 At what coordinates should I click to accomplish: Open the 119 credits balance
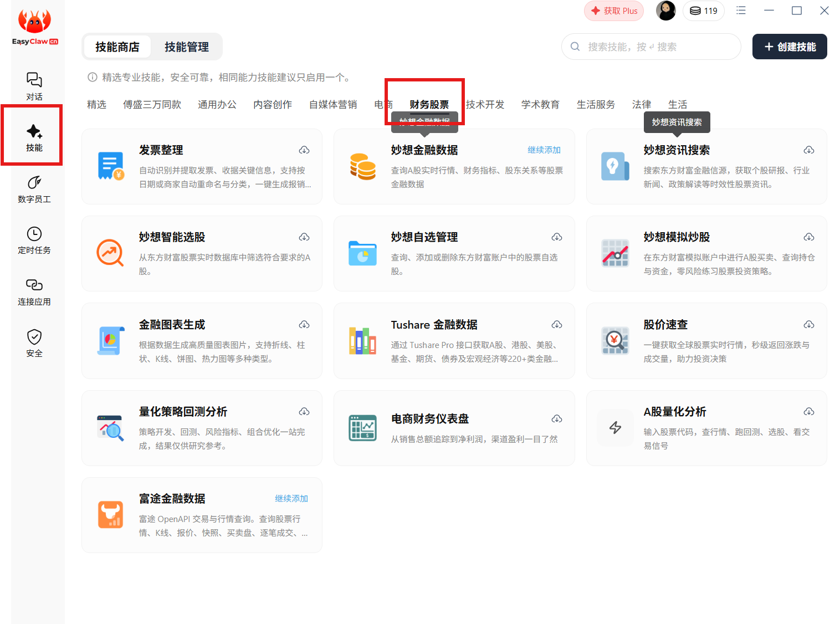click(704, 11)
